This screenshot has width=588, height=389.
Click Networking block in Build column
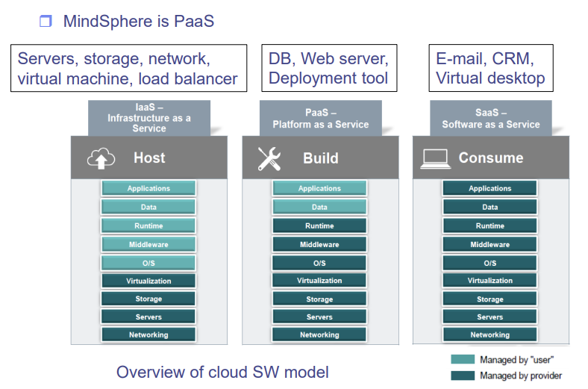319,334
